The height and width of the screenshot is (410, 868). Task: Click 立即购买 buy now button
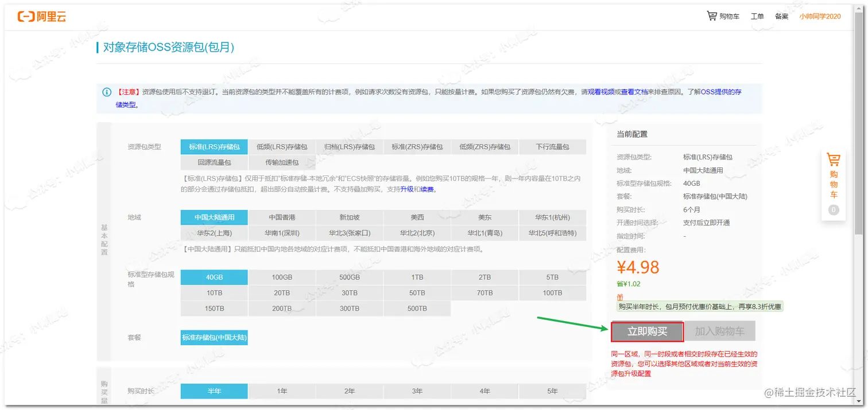click(647, 331)
